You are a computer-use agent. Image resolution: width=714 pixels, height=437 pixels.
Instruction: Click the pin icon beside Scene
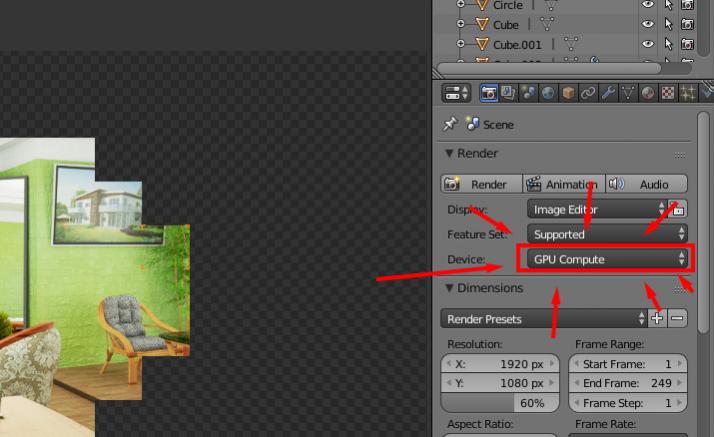(450, 124)
